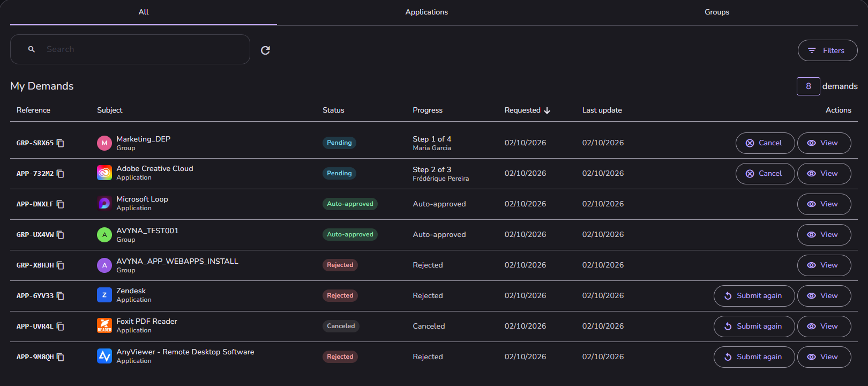Click the 'My Demands' heading
This screenshot has height=386, width=868.
pyautogui.click(x=42, y=86)
